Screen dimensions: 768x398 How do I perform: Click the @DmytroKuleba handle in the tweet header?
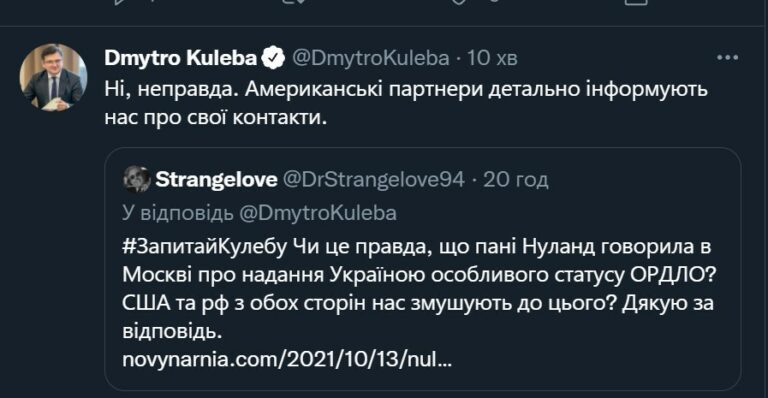pyautogui.click(x=371, y=58)
